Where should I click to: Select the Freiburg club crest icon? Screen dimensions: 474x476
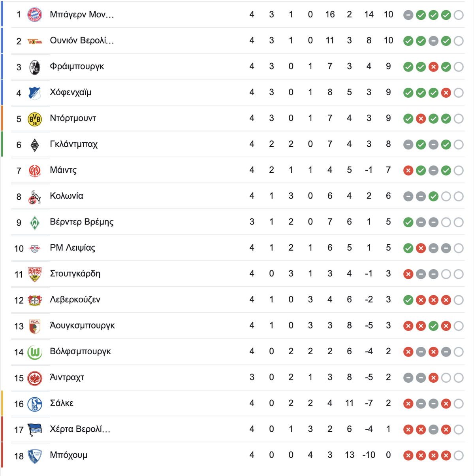tap(35, 67)
